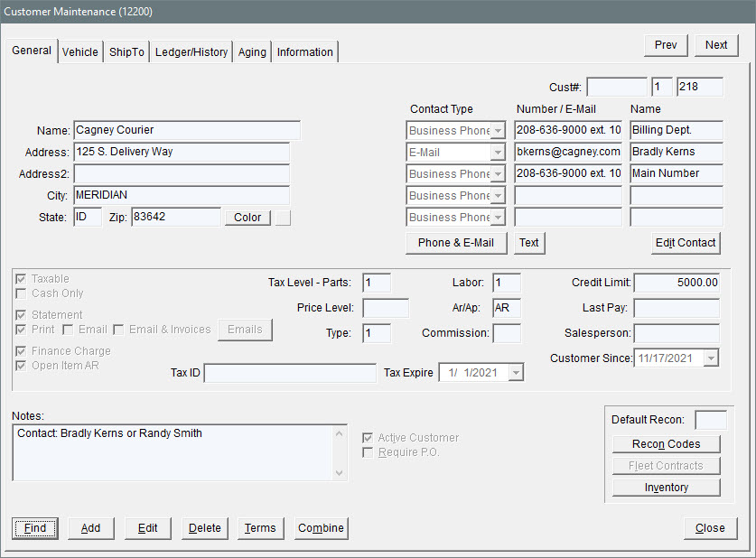Toggle the Finance Charge checkbox

pyautogui.click(x=21, y=351)
